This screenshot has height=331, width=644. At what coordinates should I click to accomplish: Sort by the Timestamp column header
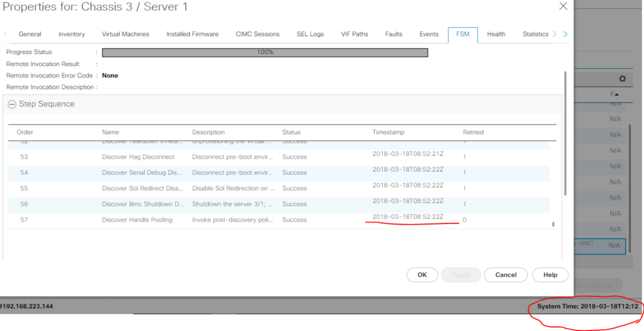[x=388, y=132]
